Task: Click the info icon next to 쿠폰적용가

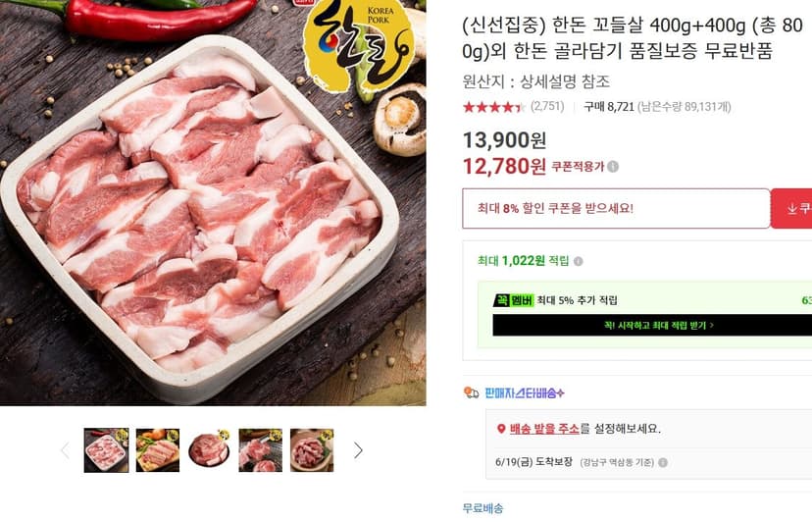Action: click(x=613, y=167)
